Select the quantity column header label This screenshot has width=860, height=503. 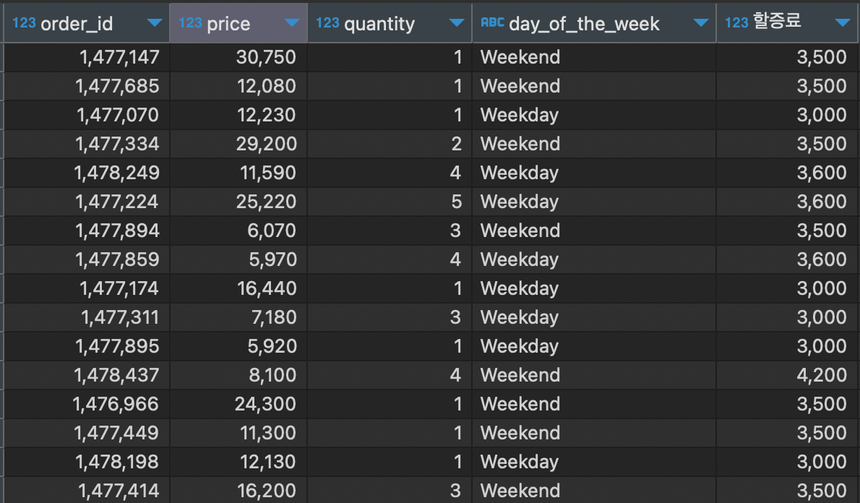click(380, 24)
